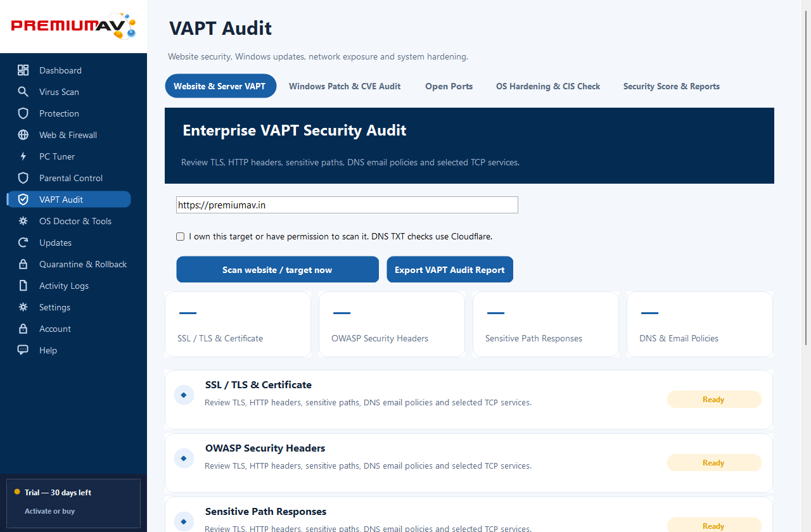Select the Open Ports tab
Image resolution: width=811 pixels, height=532 pixels.
[x=449, y=86]
